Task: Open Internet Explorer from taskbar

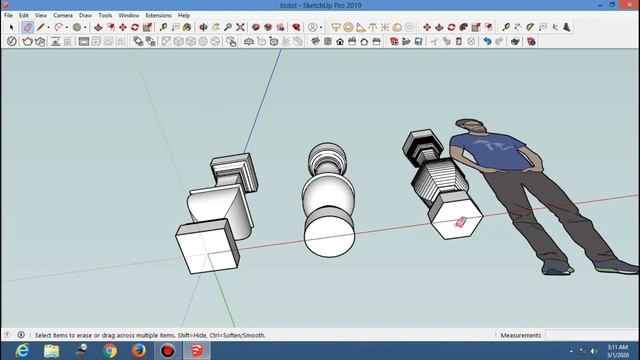Action: tap(22, 351)
